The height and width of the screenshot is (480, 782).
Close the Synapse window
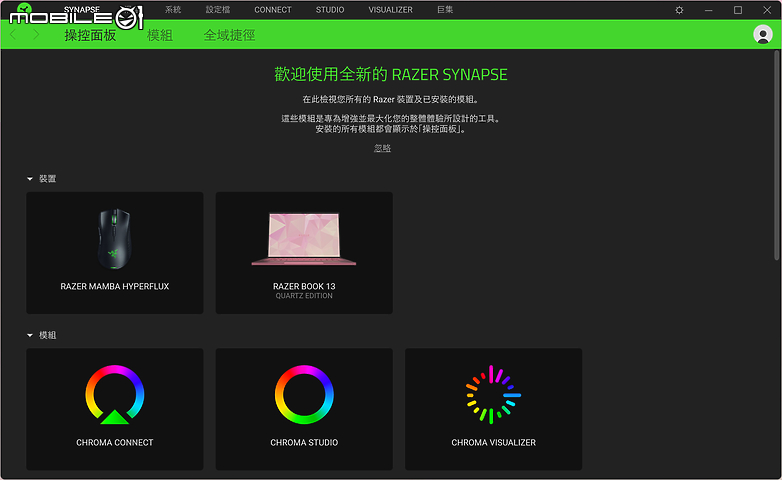point(767,10)
